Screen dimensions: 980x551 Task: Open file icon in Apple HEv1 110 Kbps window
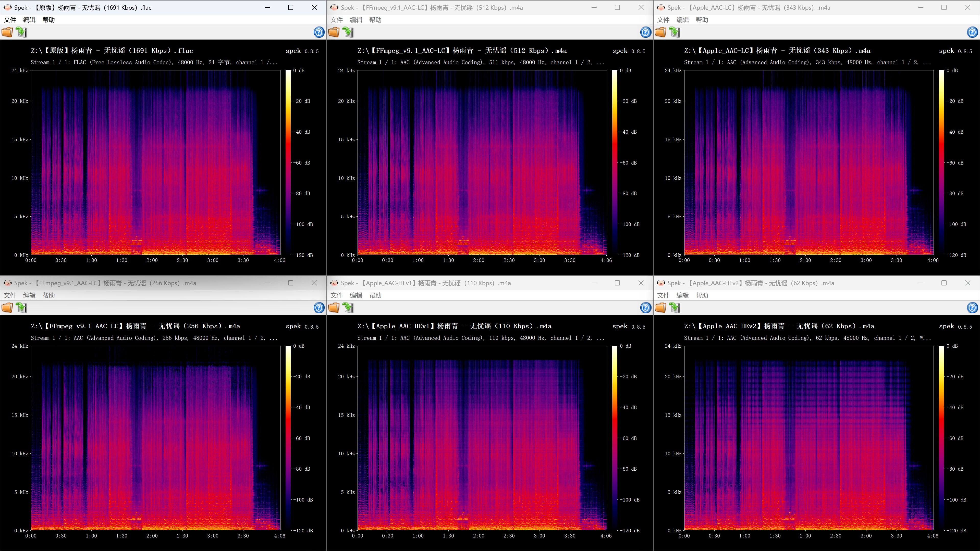pyautogui.click(x=334, y=308)
